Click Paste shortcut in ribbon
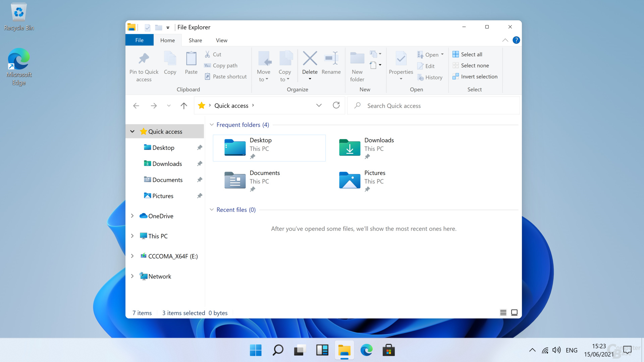 225,76
